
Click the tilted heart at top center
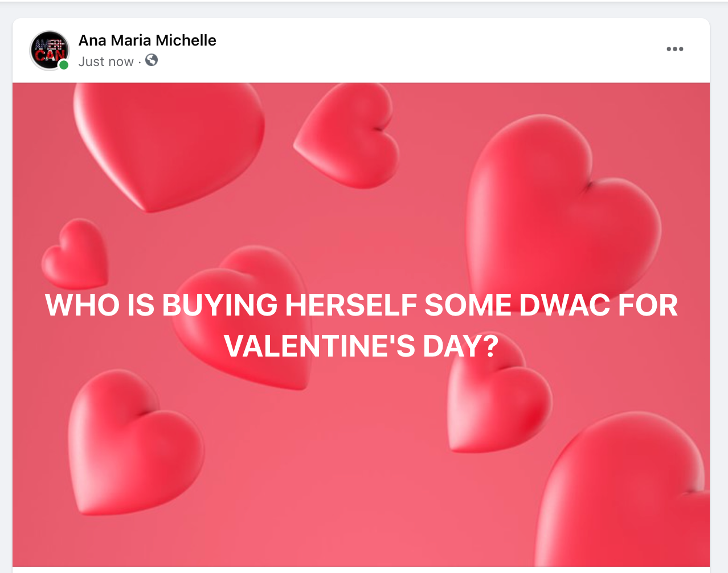click(349, 137)
